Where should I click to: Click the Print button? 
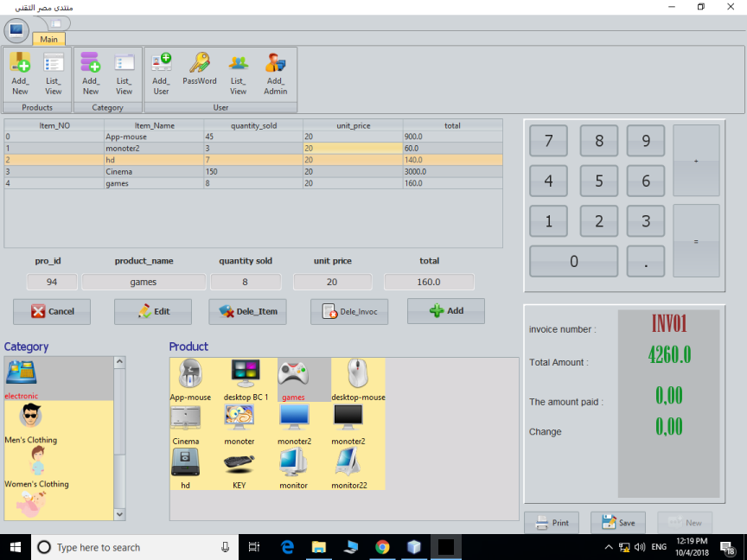(552, 523)
